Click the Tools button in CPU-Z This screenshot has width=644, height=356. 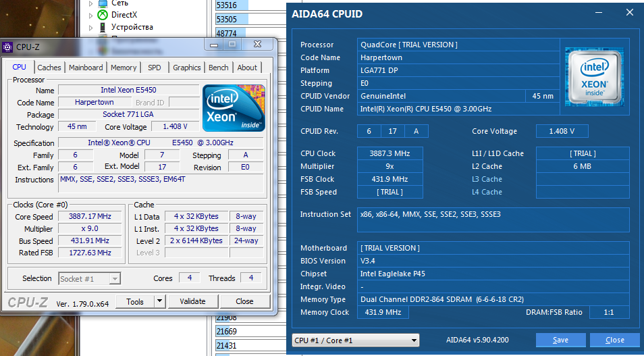click(135, 302)
